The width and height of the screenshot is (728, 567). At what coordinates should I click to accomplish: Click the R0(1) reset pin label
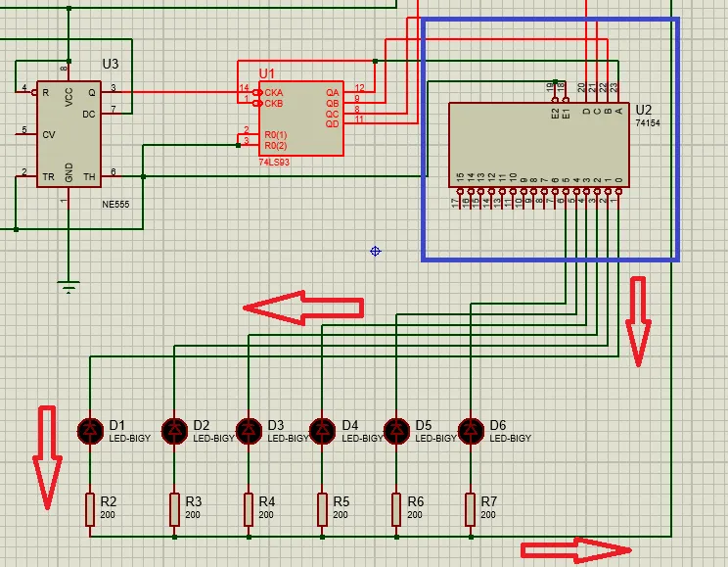pos(276,135)
